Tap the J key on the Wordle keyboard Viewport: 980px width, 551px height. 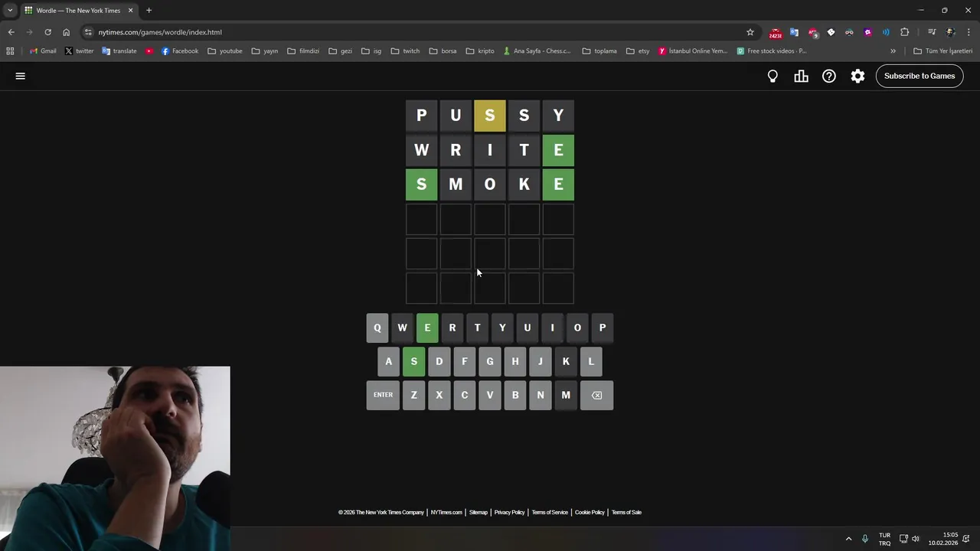click(541, 361)
